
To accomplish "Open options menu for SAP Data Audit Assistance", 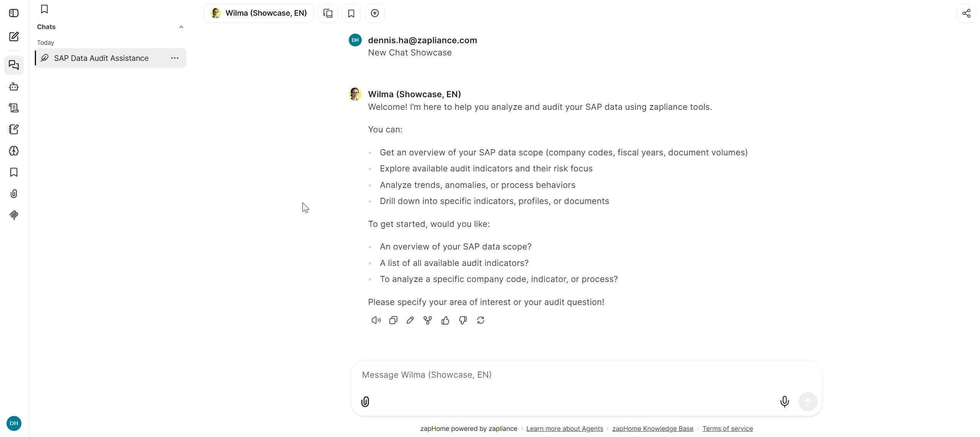I will [x=175, y=58].
